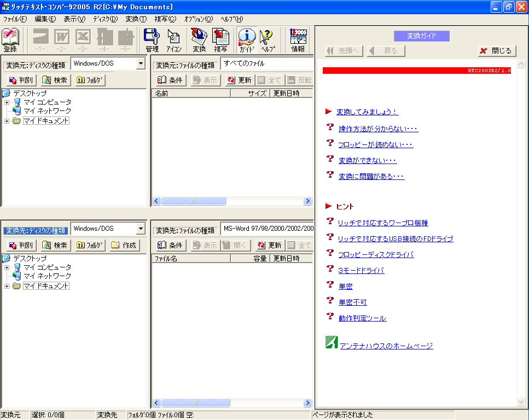Expand マイ ドキュメント in source tree
Screen dimensions: 529x420
coord(7,121)
